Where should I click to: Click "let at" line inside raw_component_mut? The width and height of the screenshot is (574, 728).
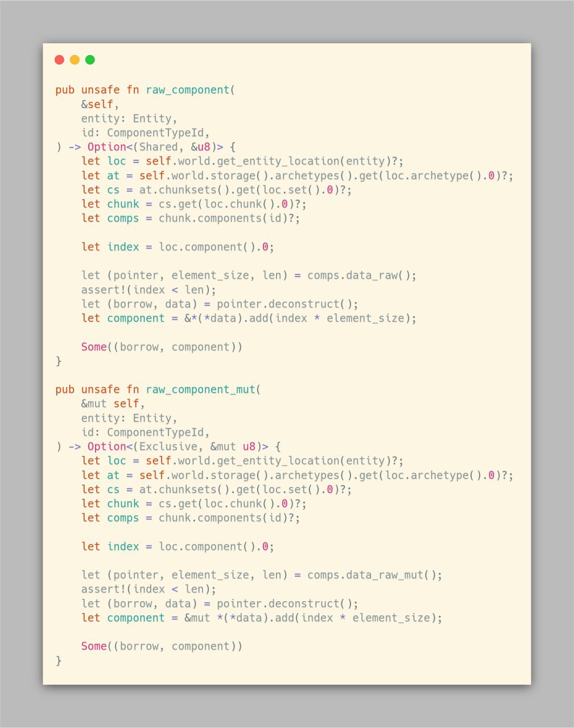pos(297,475)
